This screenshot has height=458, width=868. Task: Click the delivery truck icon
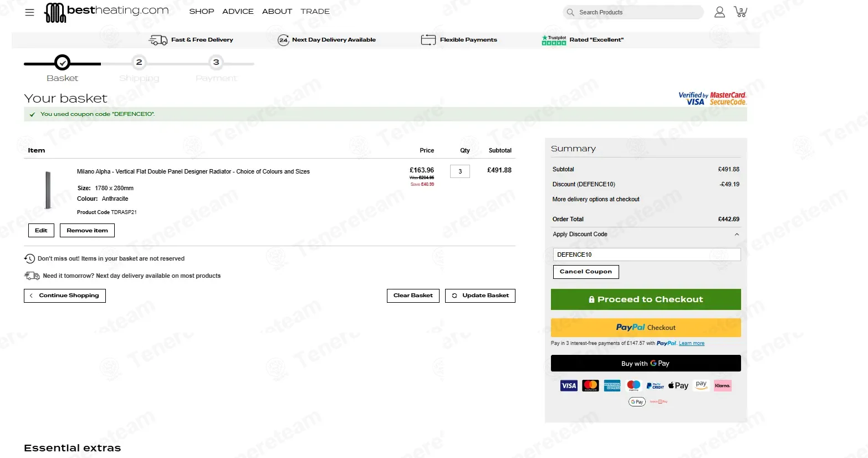click(158, 40)
